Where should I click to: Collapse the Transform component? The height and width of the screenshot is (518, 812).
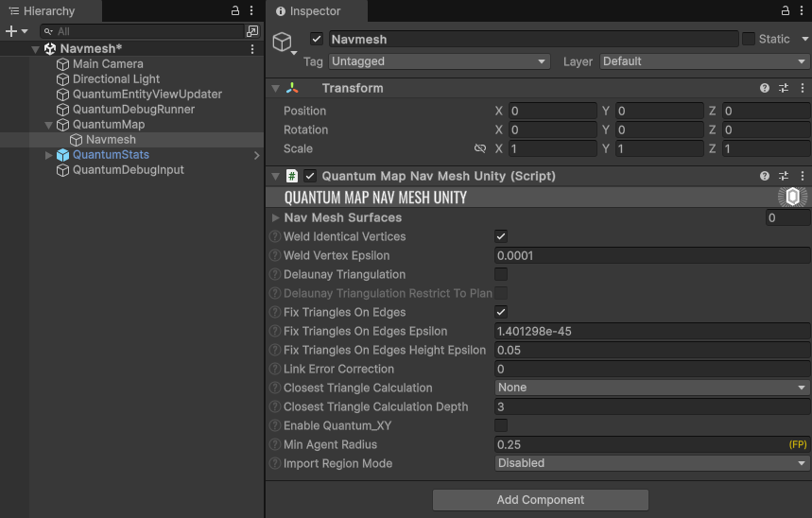click(x=275, y=89)
